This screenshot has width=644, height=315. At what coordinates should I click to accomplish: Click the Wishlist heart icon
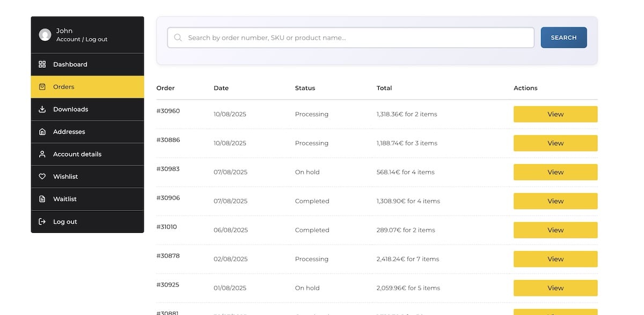point(42,177)
